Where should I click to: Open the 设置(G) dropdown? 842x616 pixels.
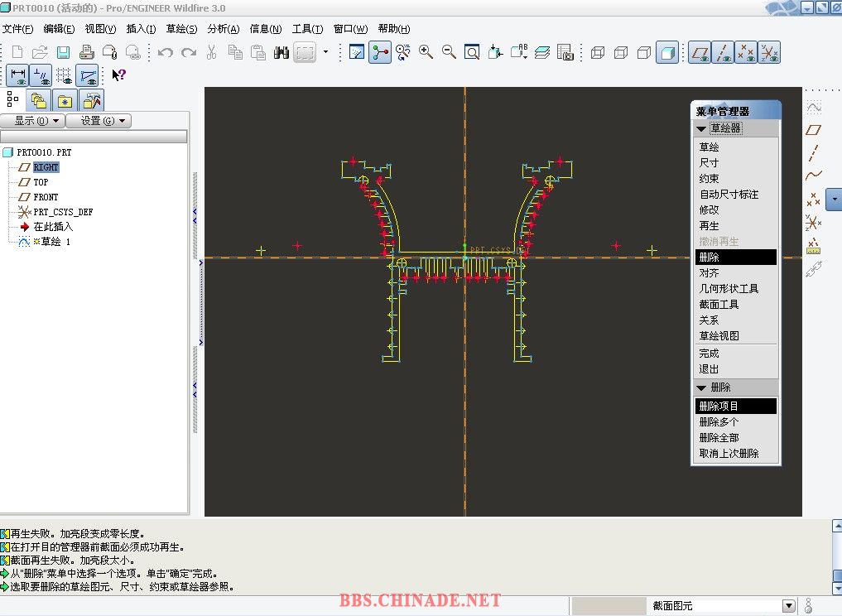click(99, 121)
